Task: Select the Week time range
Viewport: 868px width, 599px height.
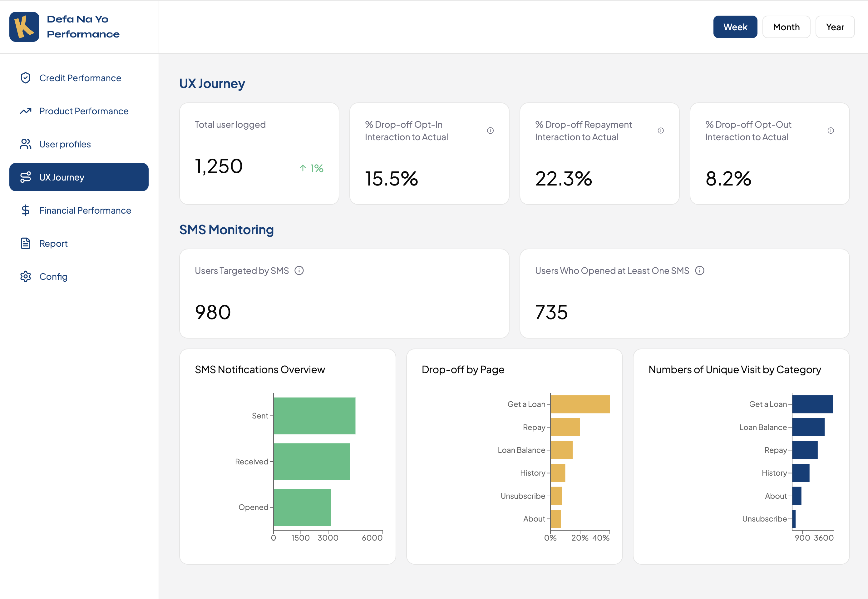Action: pos(735,27)
